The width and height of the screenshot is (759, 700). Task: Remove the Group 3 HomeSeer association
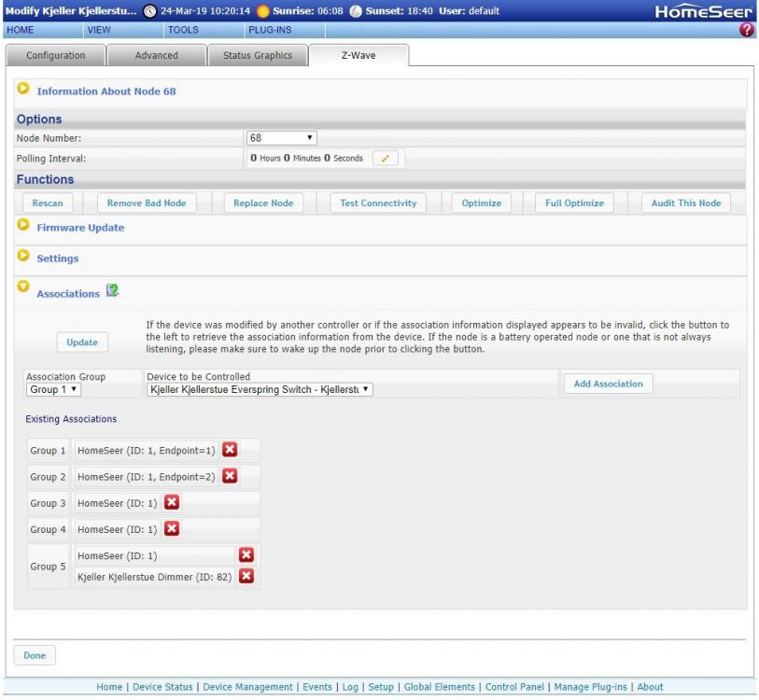click(172, 503)
